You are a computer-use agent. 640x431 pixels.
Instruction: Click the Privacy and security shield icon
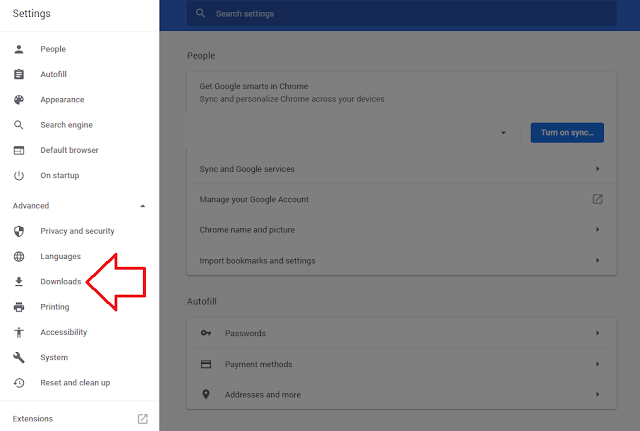pos(18,231)
